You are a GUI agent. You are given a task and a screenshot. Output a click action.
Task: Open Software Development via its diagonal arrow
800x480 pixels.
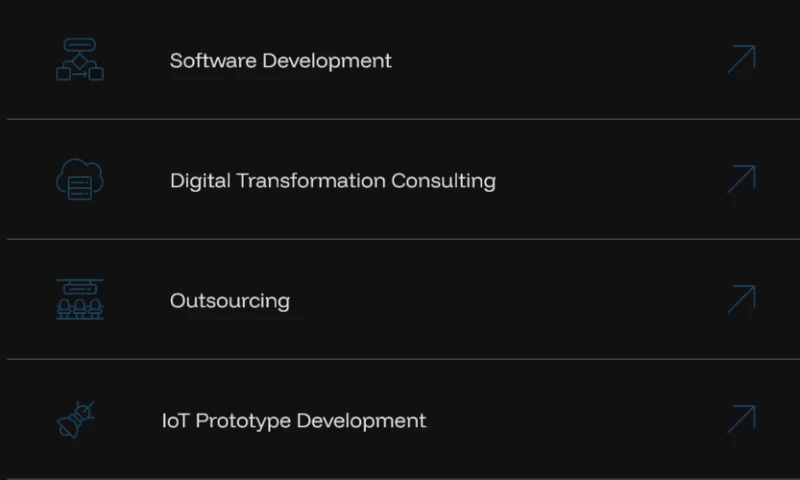tap(741, 60)
